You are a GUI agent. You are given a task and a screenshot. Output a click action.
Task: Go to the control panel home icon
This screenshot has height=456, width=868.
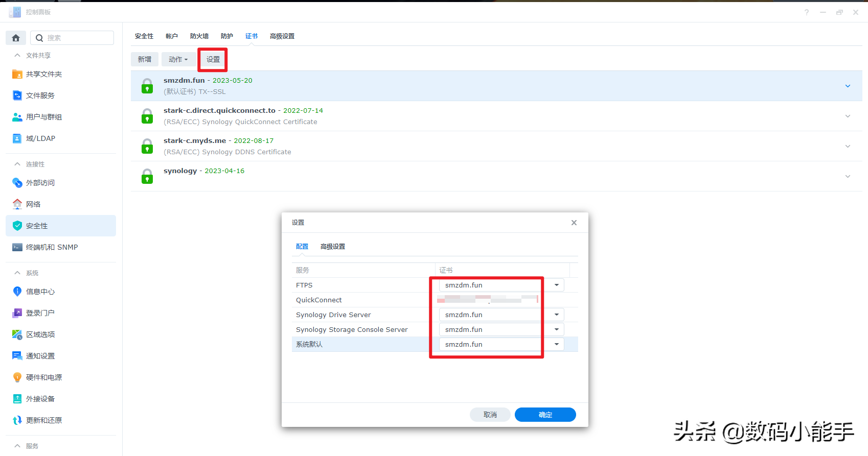16,38
